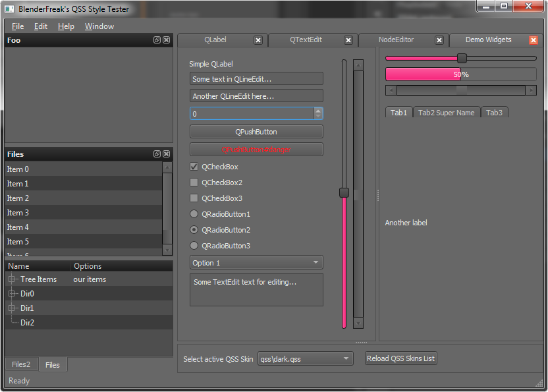Close the Demo Widgets tab
548x392 pixels.
(x=534, y=40)
